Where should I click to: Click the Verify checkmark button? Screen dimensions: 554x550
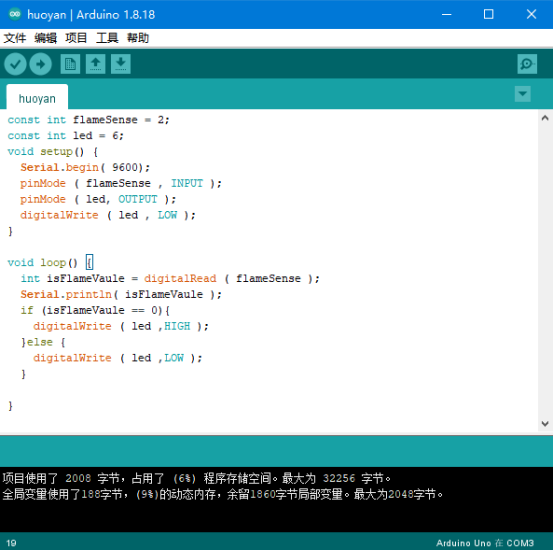tap(15, 64)
